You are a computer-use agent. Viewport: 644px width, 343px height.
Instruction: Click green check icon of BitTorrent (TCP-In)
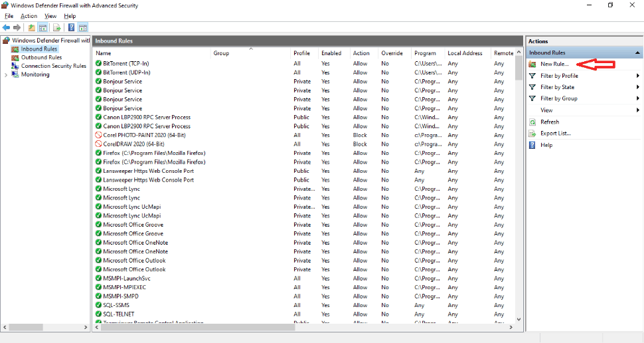click(98, 63)
